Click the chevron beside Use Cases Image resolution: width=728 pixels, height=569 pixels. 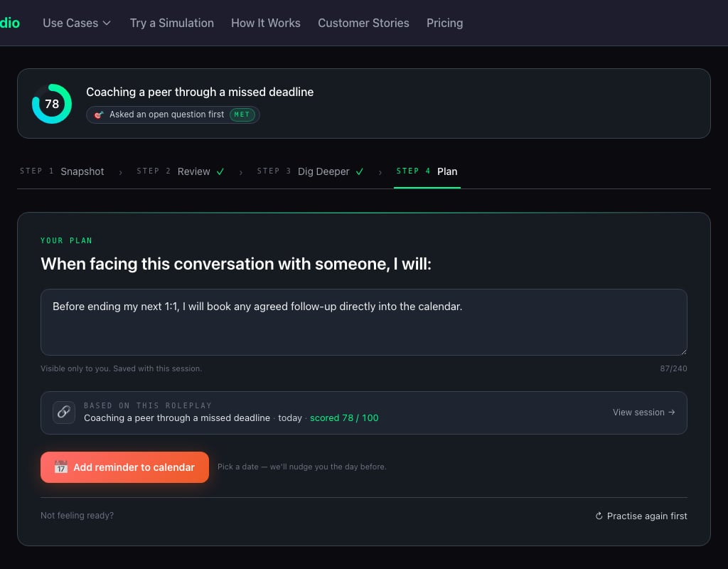107,23
